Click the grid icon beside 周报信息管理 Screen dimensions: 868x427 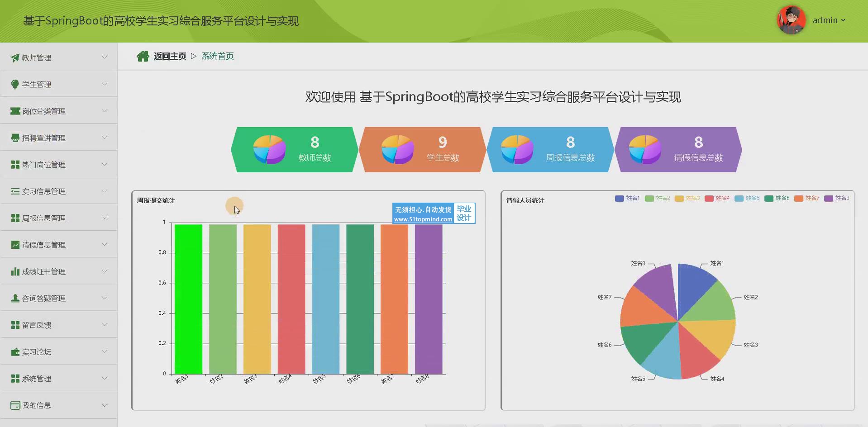coord(15,218)
